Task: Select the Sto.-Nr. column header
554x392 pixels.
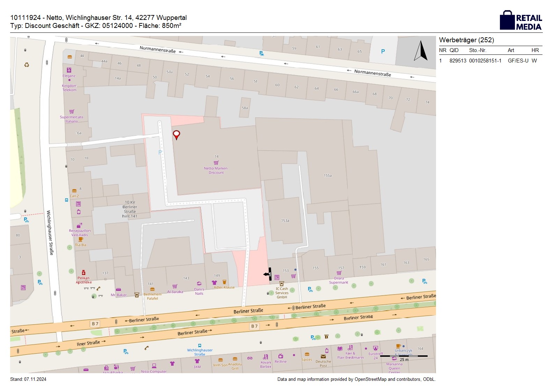Action: (x=478, y=50)
